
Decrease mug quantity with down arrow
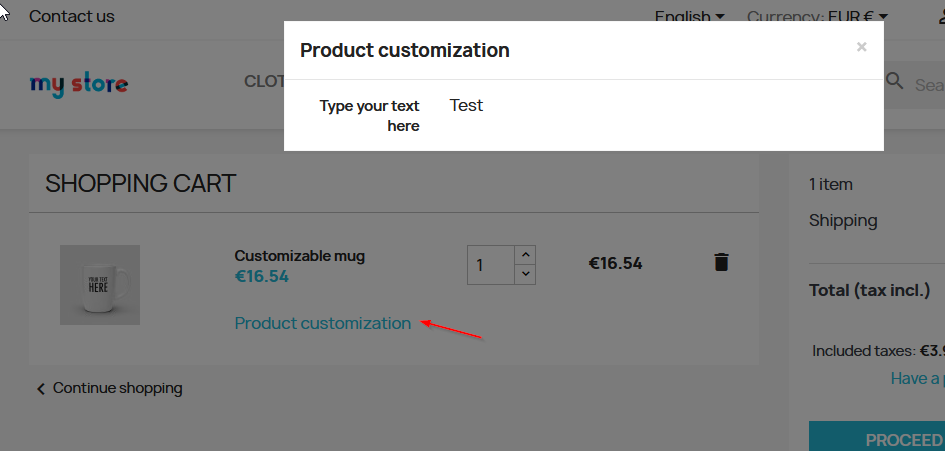tap(526, 274)
